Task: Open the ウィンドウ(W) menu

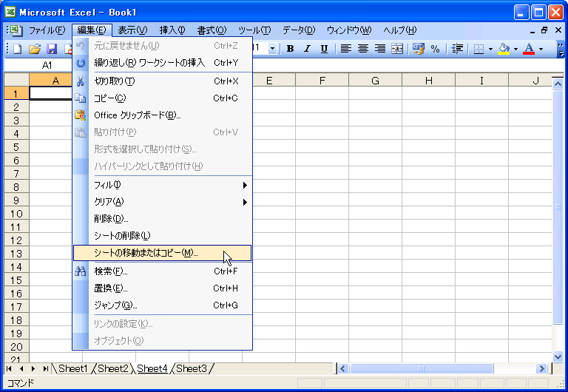Action: (x=349, y=30)
